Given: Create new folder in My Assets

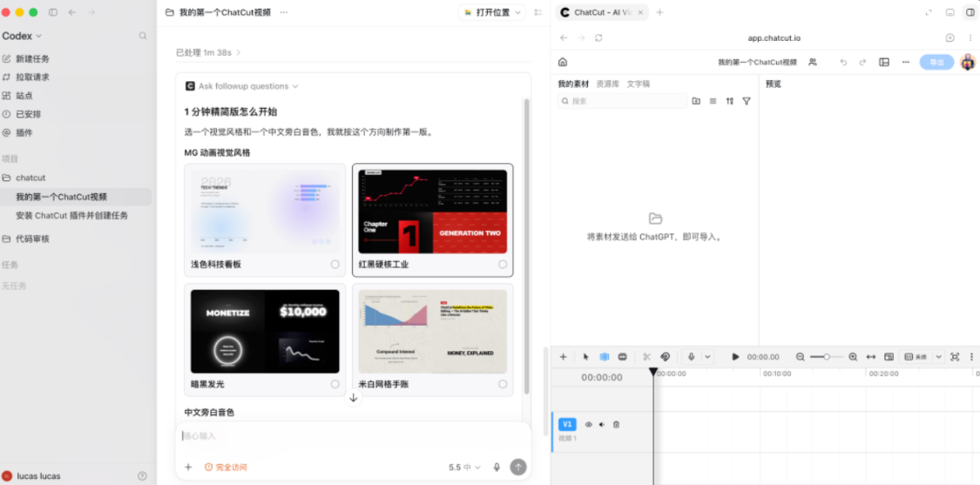Looking at the screenshot, I should pyautogui.click(x=696, y=101).
